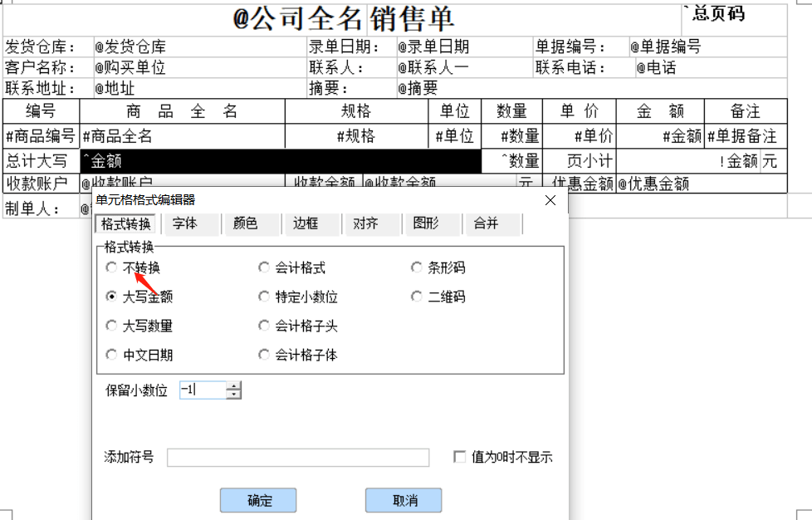Click the #单据备注 cell
The width and height of the screenshot is (812, 520).
coord(746,136)
